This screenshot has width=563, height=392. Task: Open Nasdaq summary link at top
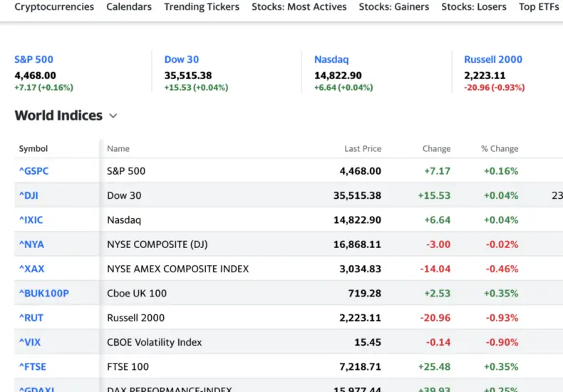331,60
